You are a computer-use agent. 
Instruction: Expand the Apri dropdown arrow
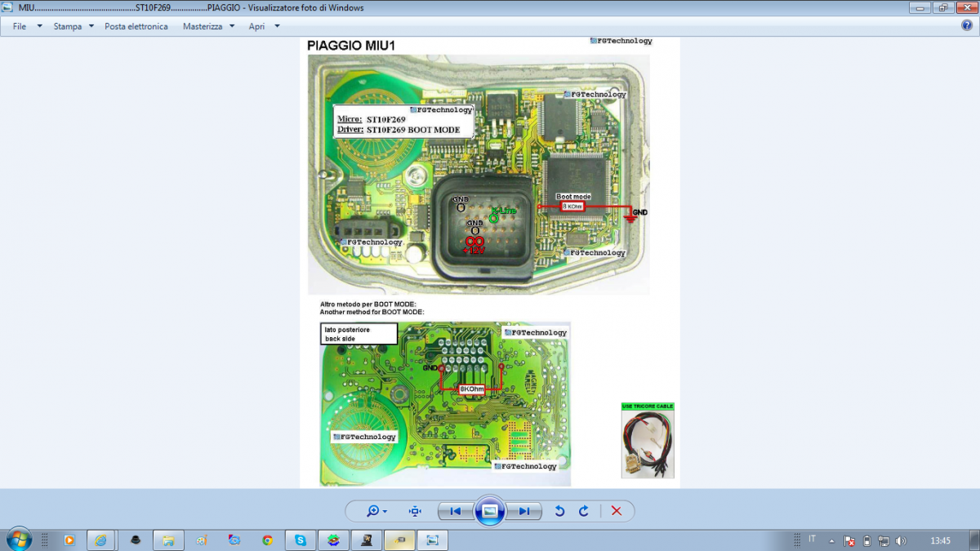pos(277,26)
